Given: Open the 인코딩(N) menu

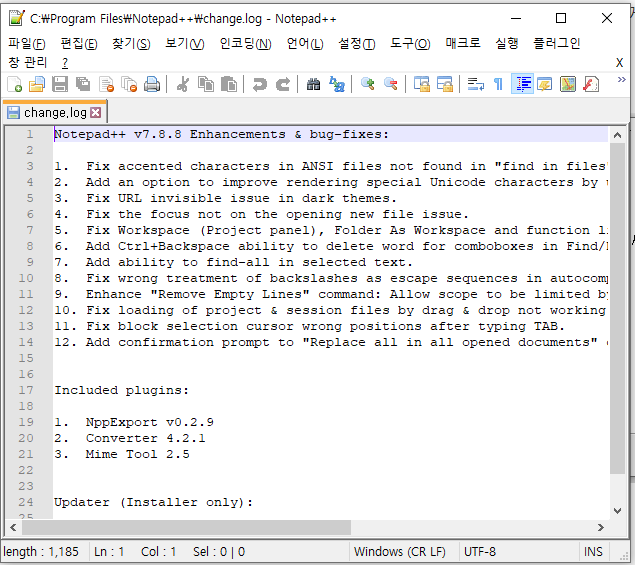Looking at the screenshot, I should (x=245, y=43).
